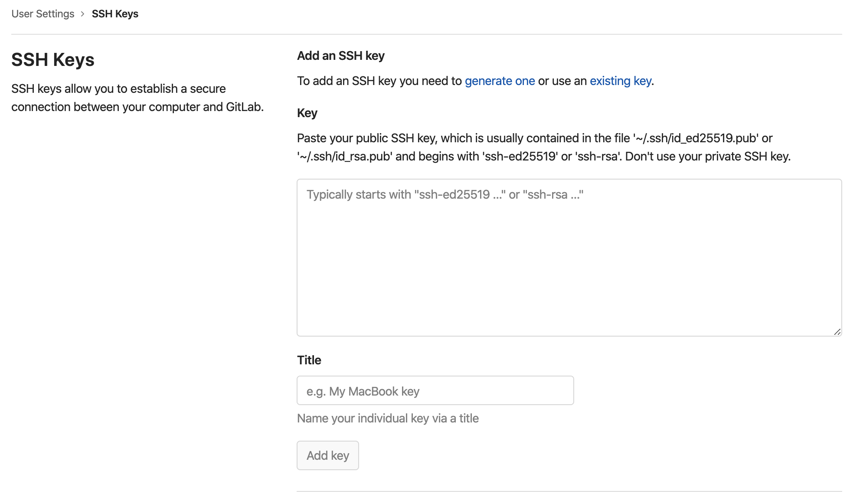This screenshot has height=504, width=863.
Task: Click the bold Key field label
Action: (307, 113)
